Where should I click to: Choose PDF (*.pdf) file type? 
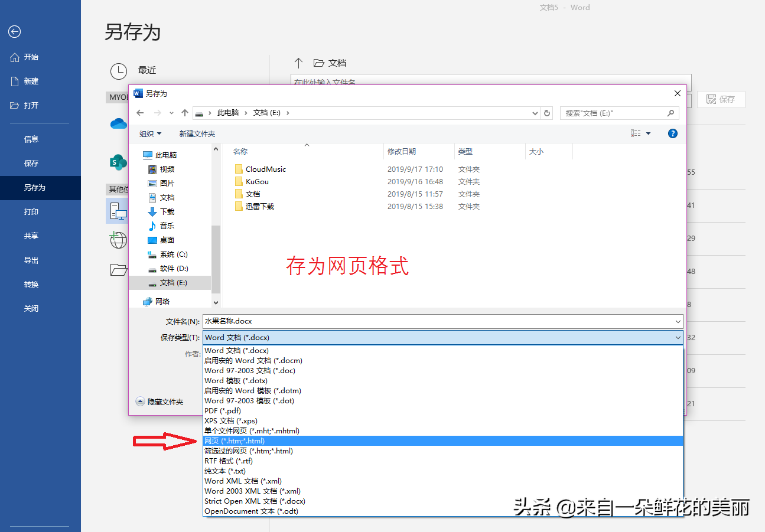(x=443, y=411)
